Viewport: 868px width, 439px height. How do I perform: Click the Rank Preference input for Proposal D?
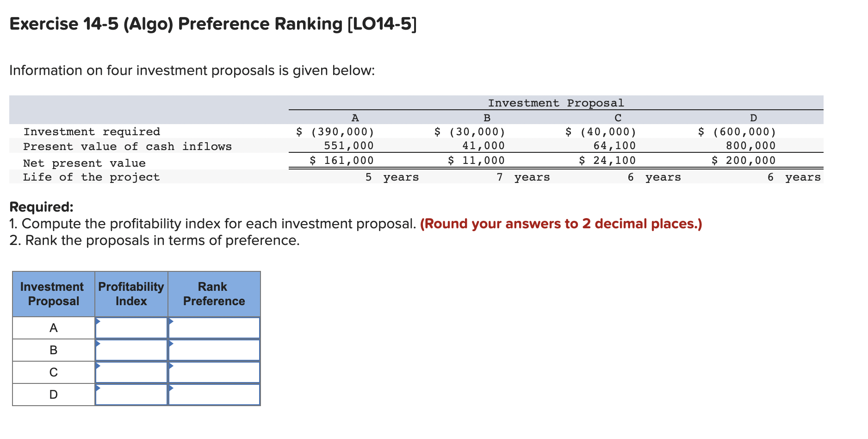(213, 394)
